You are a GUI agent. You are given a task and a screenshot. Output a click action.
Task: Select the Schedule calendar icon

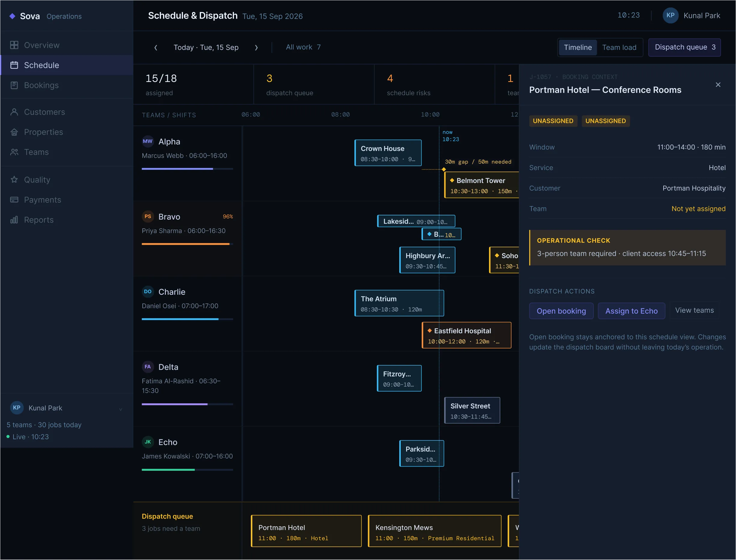[14, 65]
